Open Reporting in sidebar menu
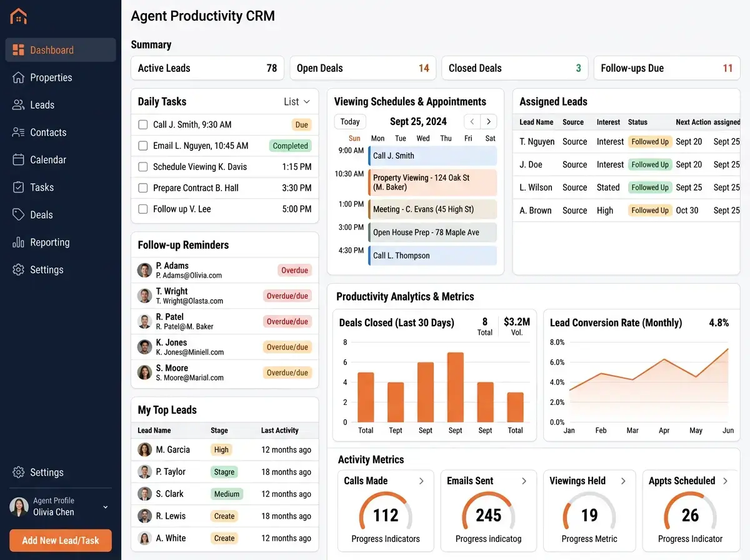 pos(61,242)
